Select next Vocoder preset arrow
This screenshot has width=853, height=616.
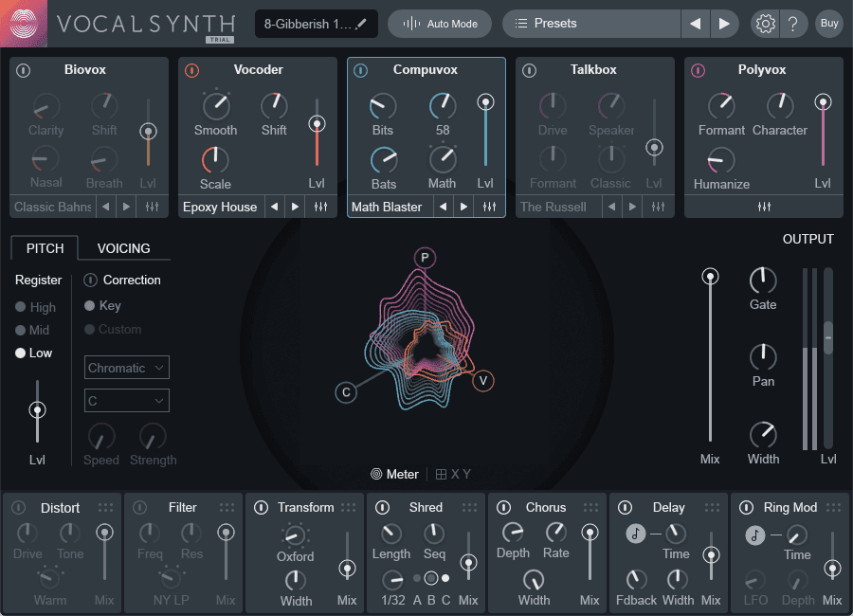click(296, 207)
